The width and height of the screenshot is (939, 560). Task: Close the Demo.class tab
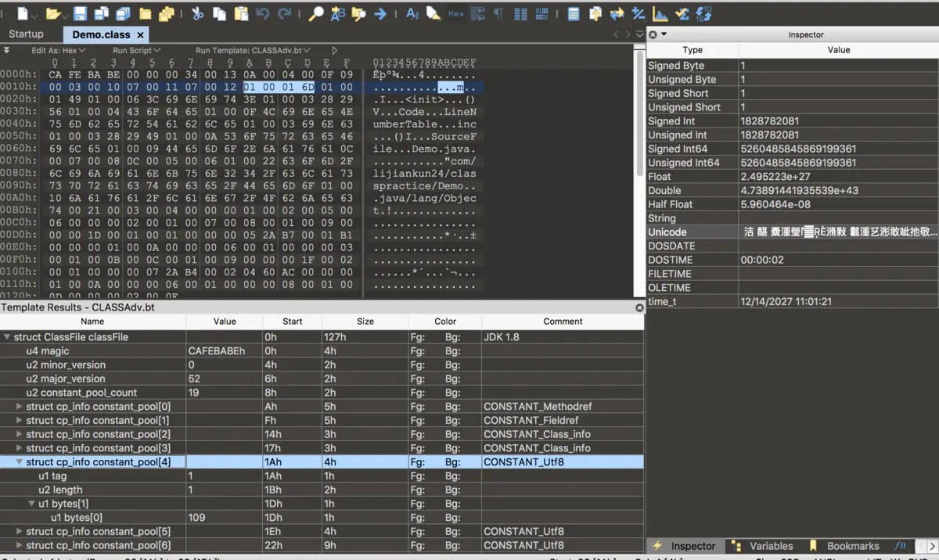[x=140, y=35]
